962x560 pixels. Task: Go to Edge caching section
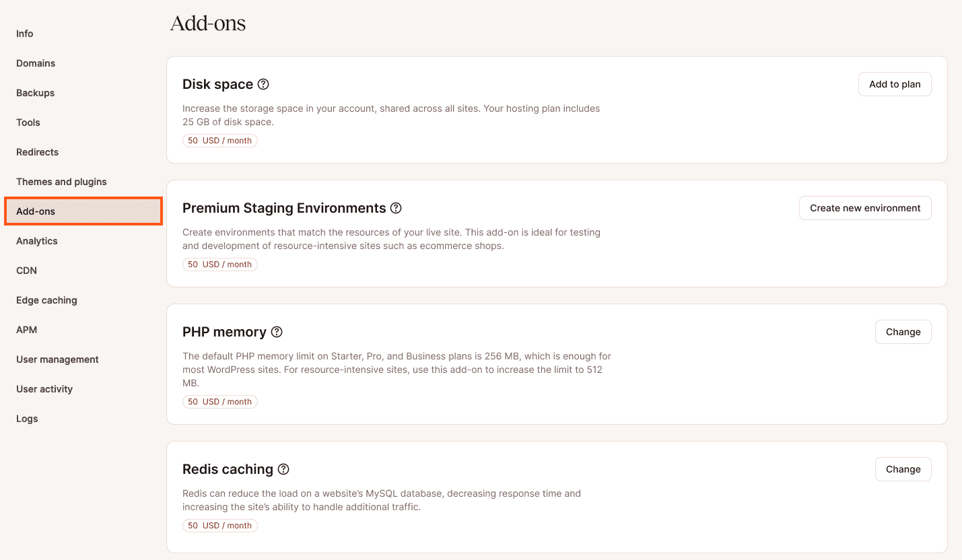click(46, 300)
